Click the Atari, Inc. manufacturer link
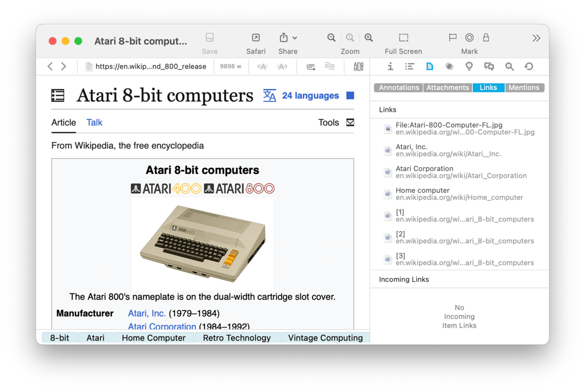This screenshot has height=392, width=585. click(x=147, y=313)
